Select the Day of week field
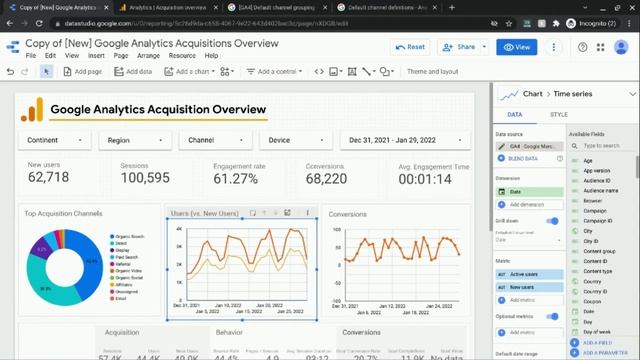The width and height of the screenshot is (640, 360). [x=597, y=332]
